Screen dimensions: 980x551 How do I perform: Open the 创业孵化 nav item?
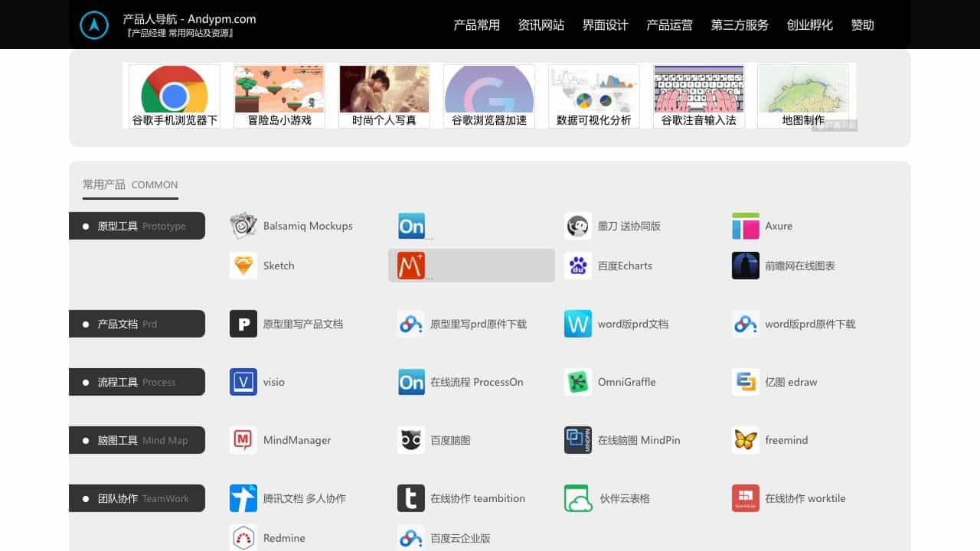(x=810, y=25)
